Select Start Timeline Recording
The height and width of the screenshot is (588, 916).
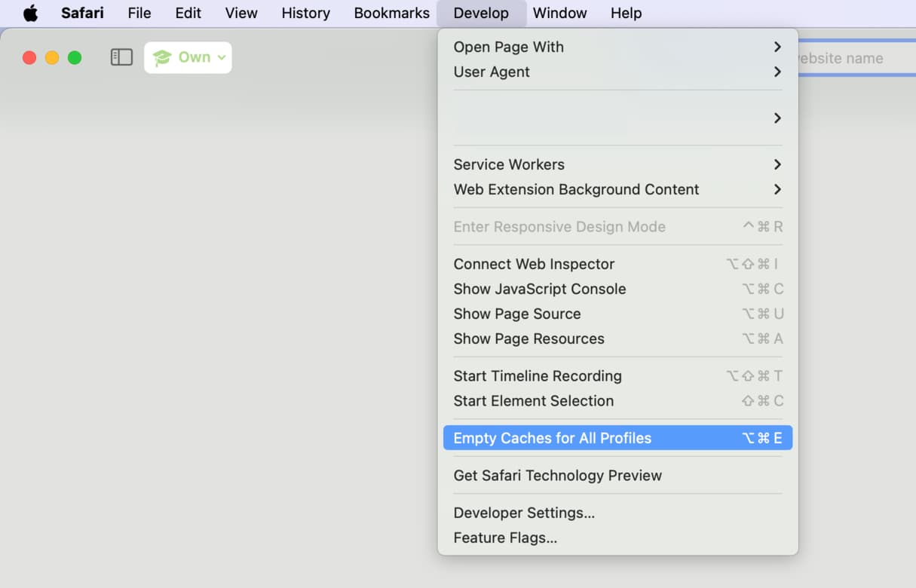pos(617,375)
